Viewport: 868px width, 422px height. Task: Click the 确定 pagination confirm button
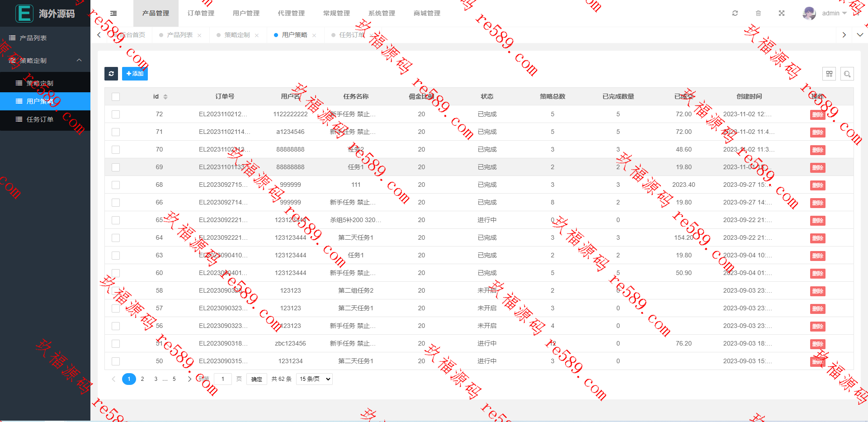click(x=257, y=379)
